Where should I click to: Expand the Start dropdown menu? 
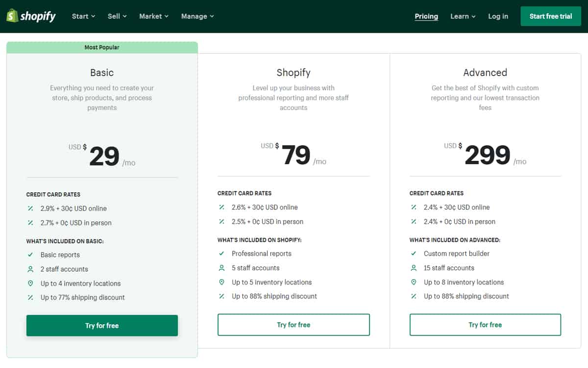click(x=83, y=16)
